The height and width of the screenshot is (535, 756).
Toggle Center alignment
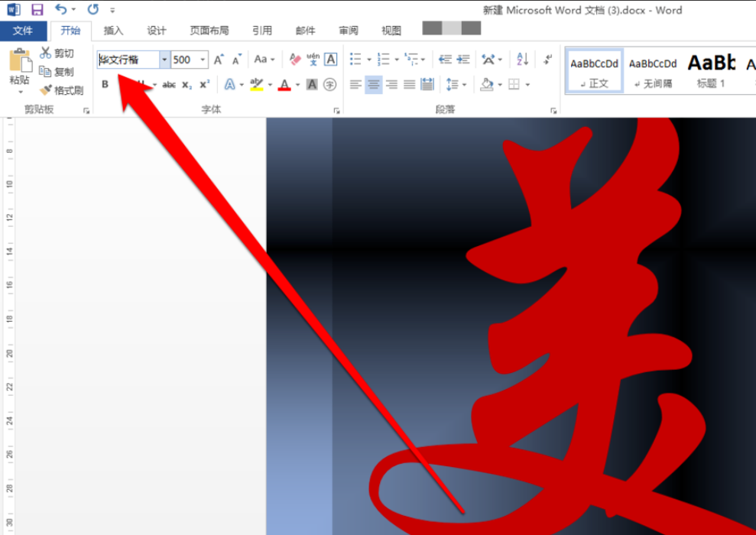pyautogui.click(x=374, y=85)
